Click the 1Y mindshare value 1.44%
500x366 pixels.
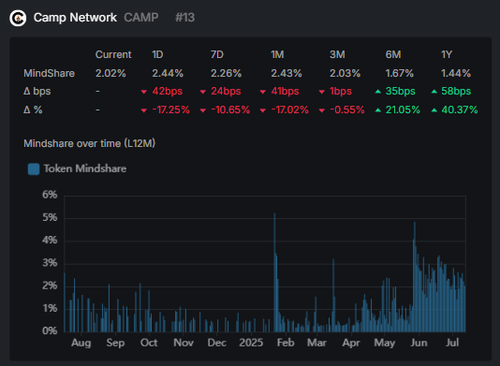tap(456, 73)
